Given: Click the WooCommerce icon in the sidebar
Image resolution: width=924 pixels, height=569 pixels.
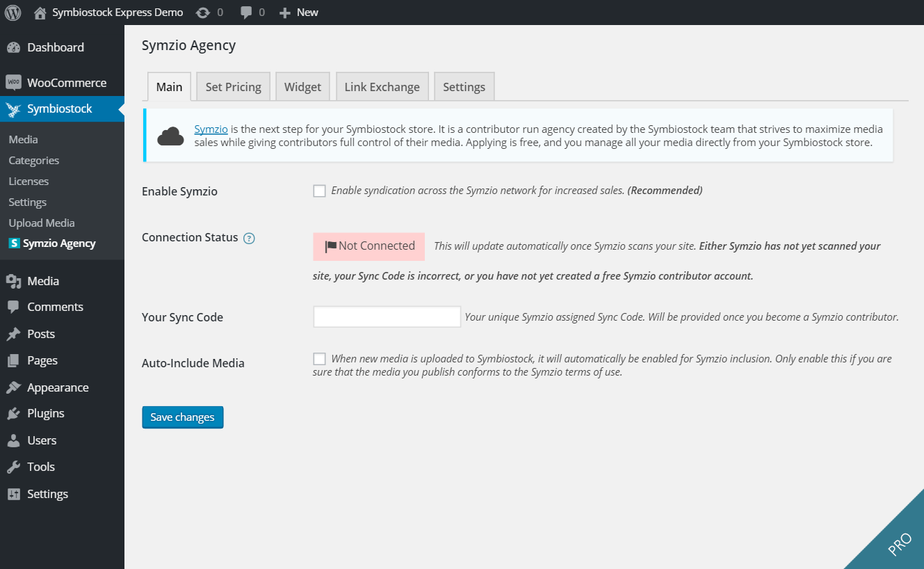Looking at the screenshot, I should coord(13,83).
